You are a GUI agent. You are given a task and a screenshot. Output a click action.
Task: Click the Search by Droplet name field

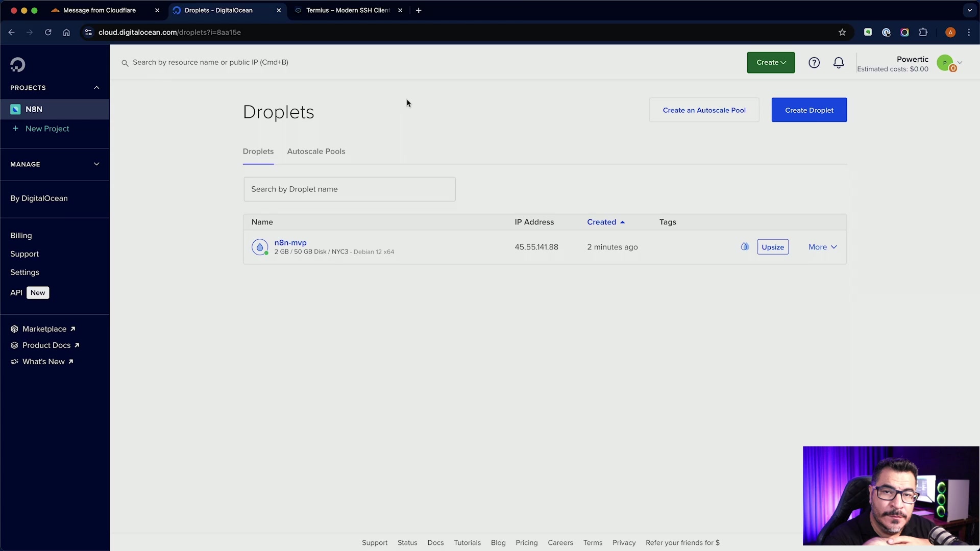349,189
